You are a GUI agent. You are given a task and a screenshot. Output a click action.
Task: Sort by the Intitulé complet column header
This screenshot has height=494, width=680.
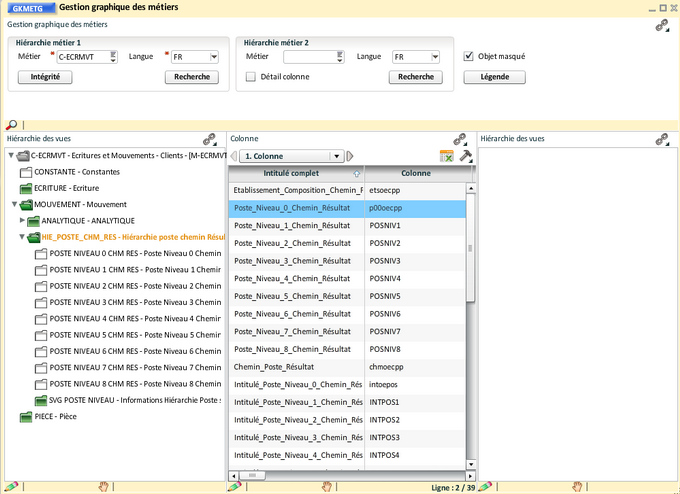click(x=296, y=173)
